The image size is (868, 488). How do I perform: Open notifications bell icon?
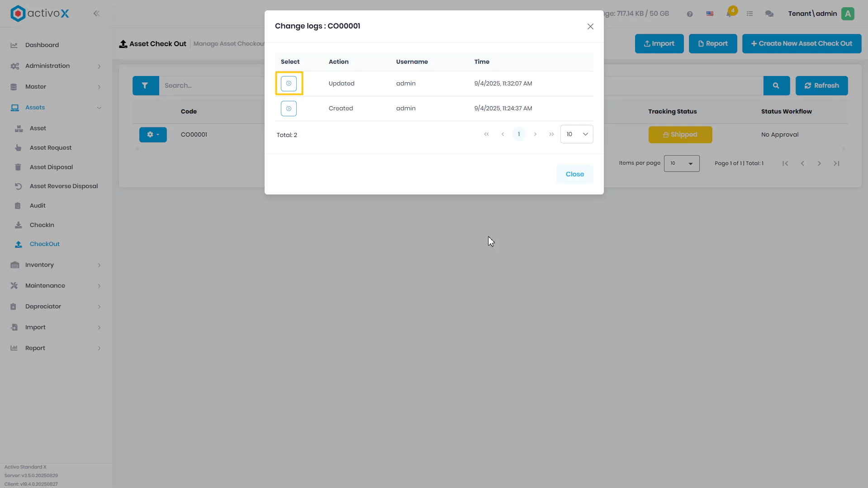[730, 14]
